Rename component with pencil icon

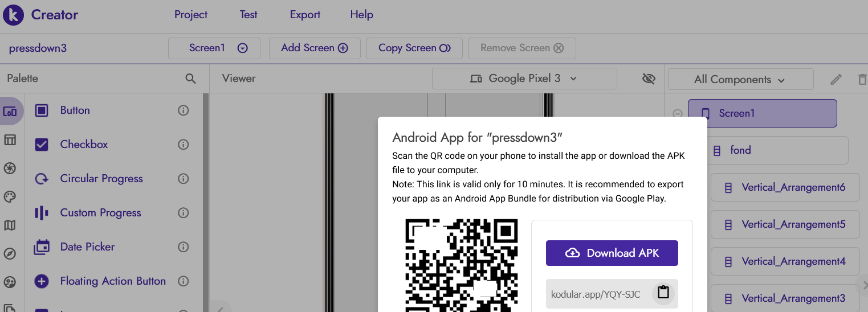[836, 80]
